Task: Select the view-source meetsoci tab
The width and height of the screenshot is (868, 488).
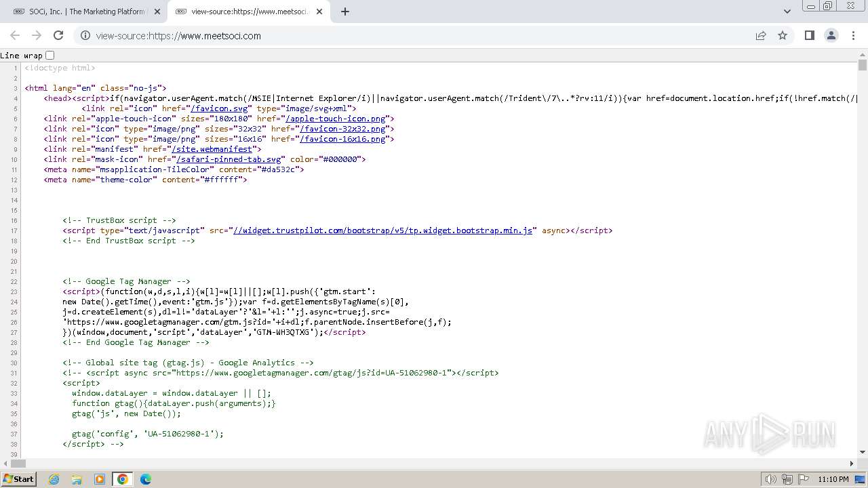Action: (249, 12)
